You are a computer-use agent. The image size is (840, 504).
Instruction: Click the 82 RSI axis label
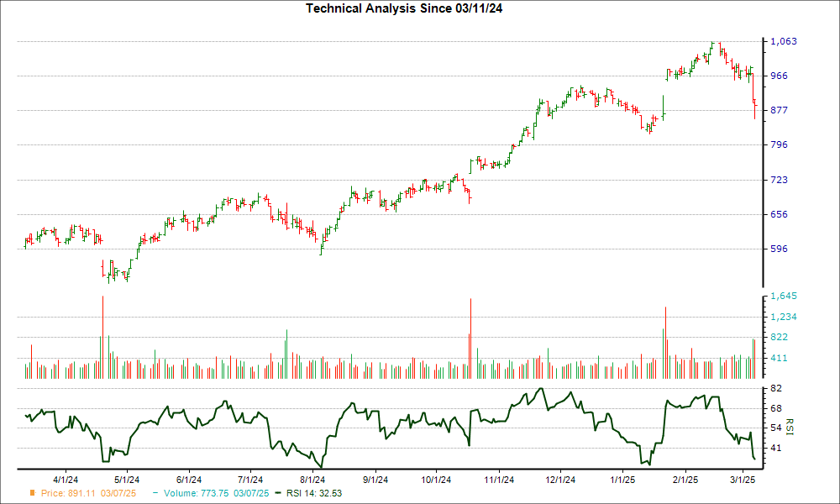777,389
